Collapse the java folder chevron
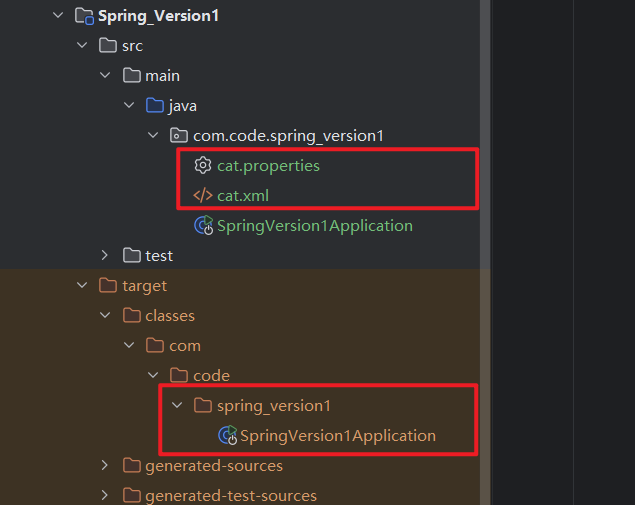Viewport: 635px width, 505px height. 129,105
